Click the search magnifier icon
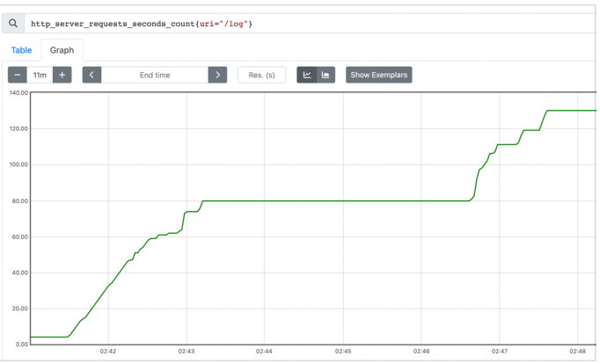 [x=13, y=24]
